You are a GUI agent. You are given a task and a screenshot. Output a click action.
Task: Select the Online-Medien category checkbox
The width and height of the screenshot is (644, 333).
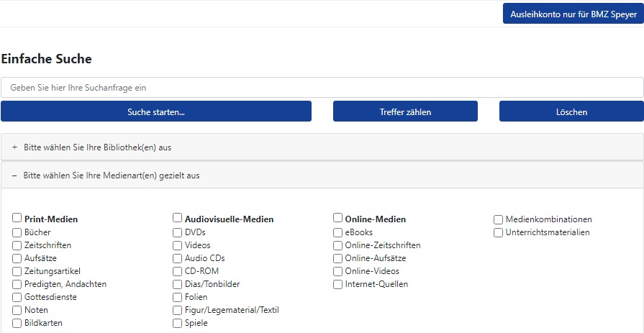(x=337, y=218)
